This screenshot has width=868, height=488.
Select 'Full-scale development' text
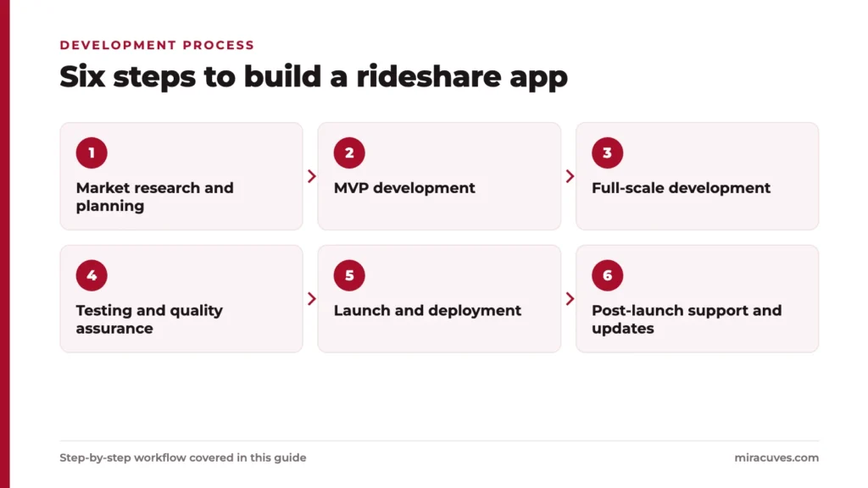681,188
